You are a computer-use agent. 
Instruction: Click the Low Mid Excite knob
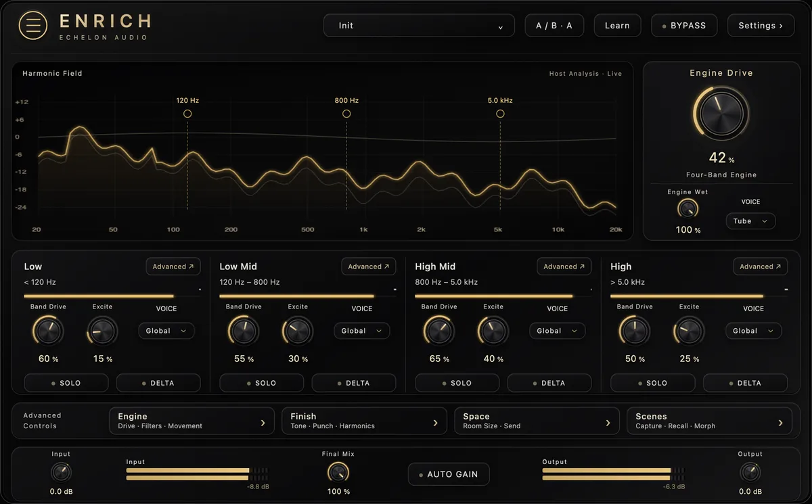point(298,331)
